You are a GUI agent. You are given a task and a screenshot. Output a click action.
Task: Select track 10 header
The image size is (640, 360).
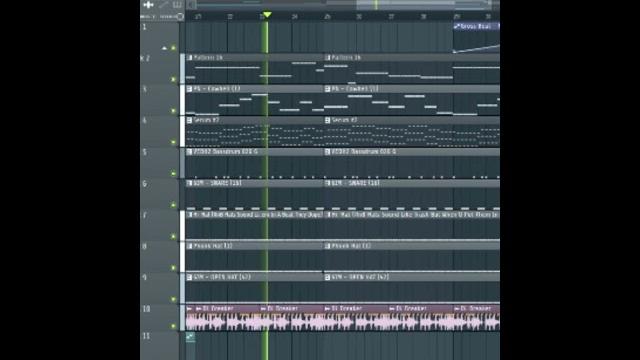160,318
